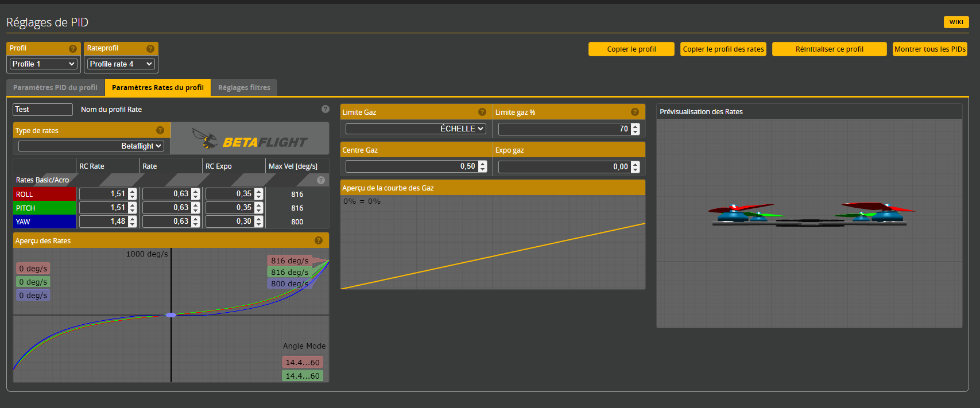Image resolution: width=980 pixels, height=408 pixels.
Task: Click the Limite Gaz help icon
Action: (482, 112)
